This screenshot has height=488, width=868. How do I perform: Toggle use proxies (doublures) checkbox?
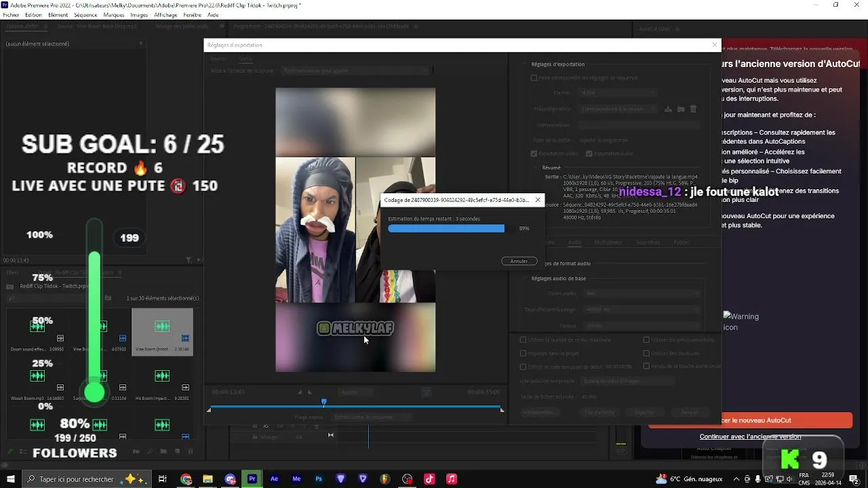[646, 353]
